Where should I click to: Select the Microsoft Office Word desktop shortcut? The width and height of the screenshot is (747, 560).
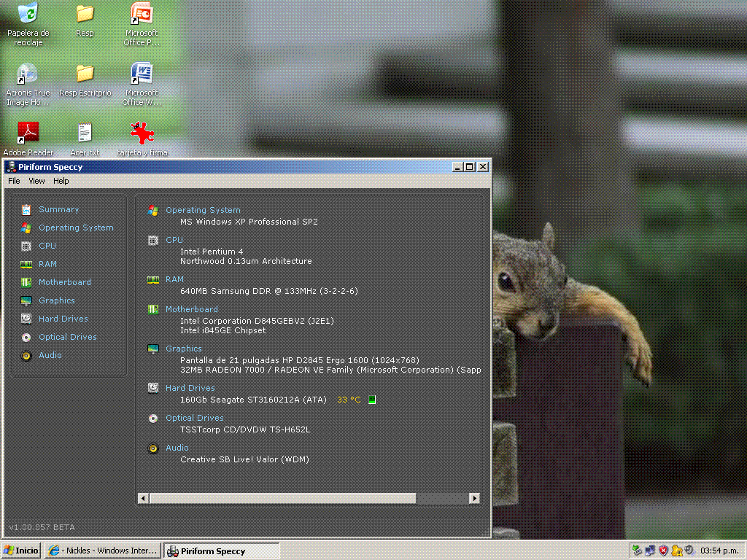point(142,85)
